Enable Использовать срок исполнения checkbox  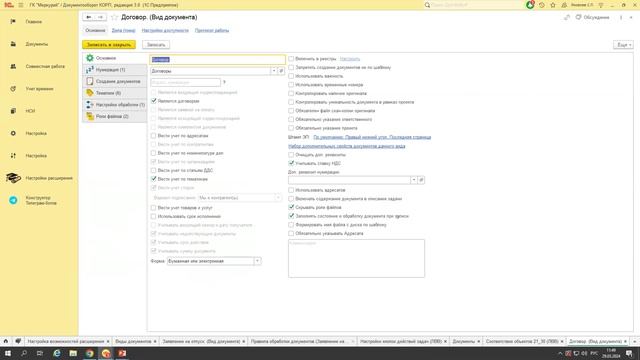pos(154,216)
